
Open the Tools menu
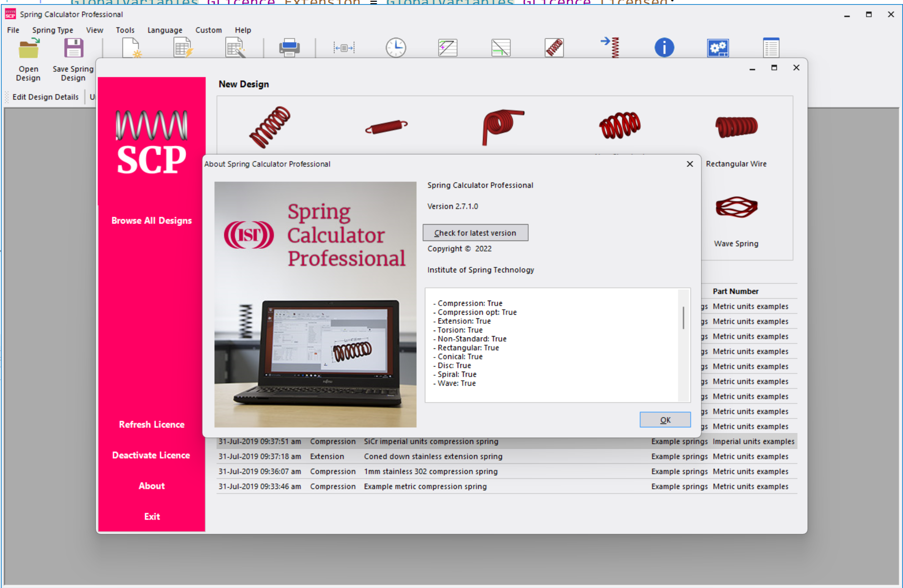125,30
